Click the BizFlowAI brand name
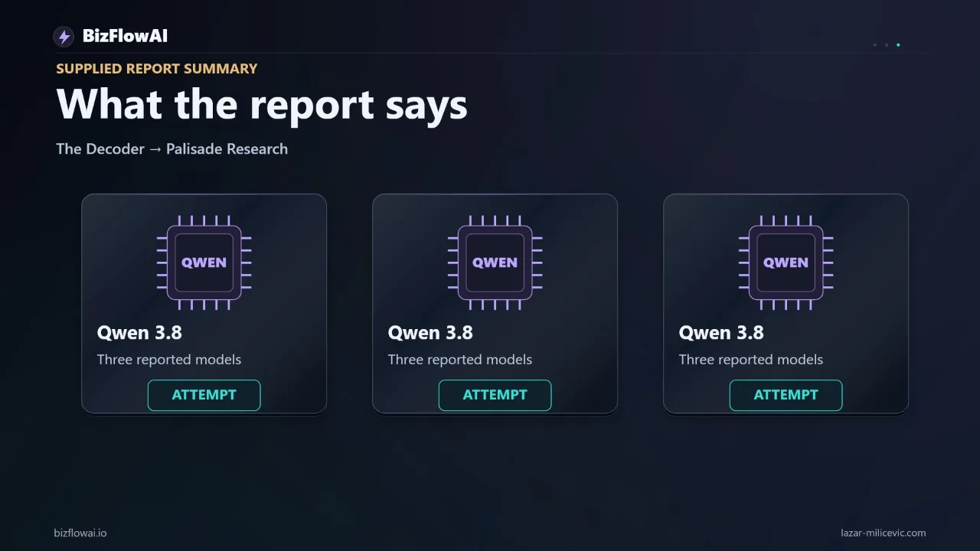The width and height of the screenshot is (980, 551). pos(125,36)
